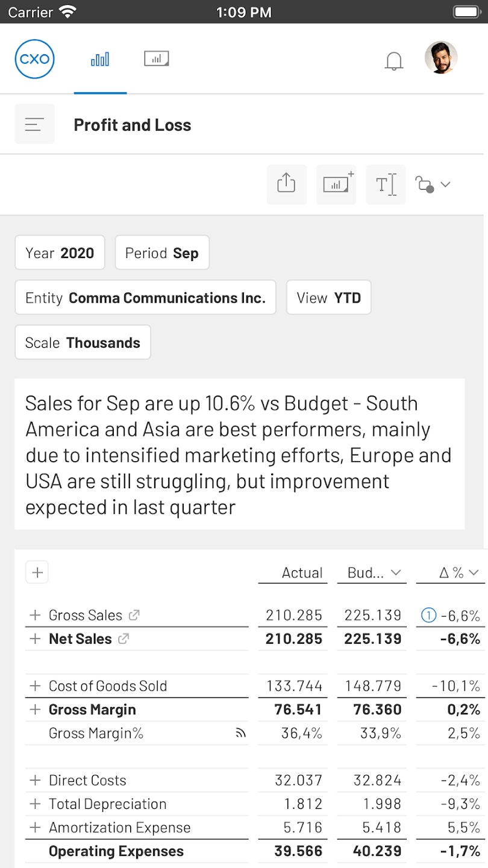Expand the Budget column dropdown
The width and height of the screenshot is (488, 868).
[395, 573]
